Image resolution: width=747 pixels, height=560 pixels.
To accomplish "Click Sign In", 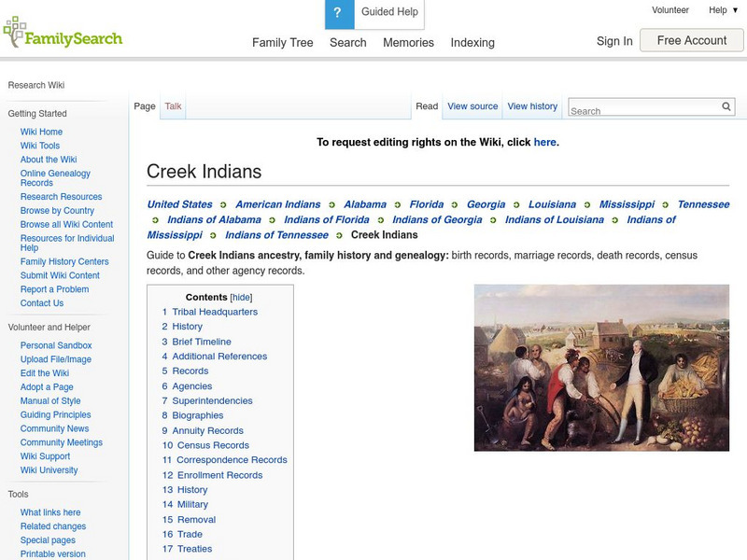I will pyautogui.click(x=614, y=41).
